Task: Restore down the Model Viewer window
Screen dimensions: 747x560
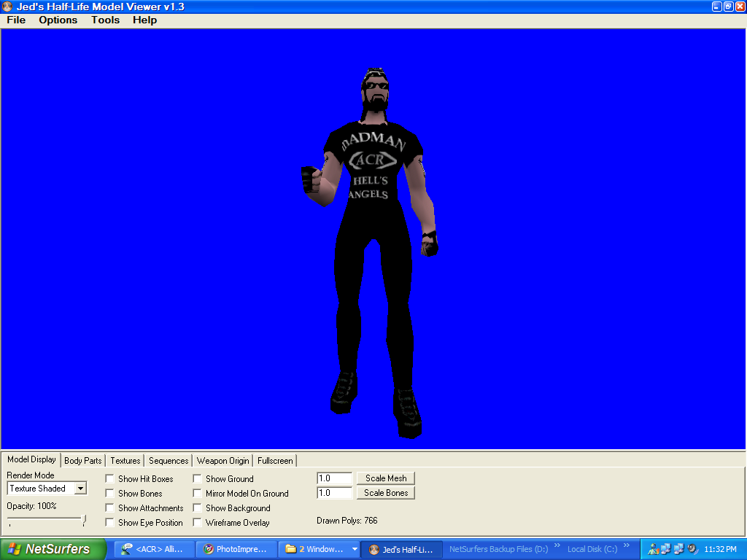Action: point(729,7)
